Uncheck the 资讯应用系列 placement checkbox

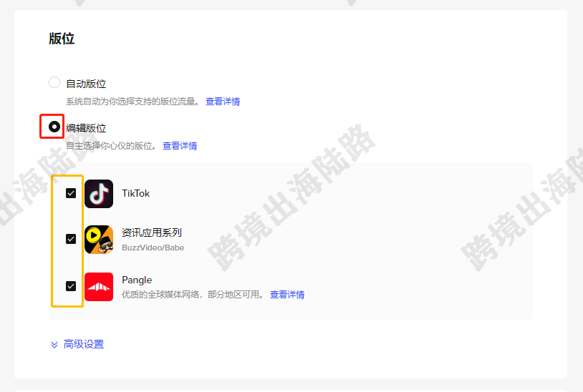coord(71,239)
